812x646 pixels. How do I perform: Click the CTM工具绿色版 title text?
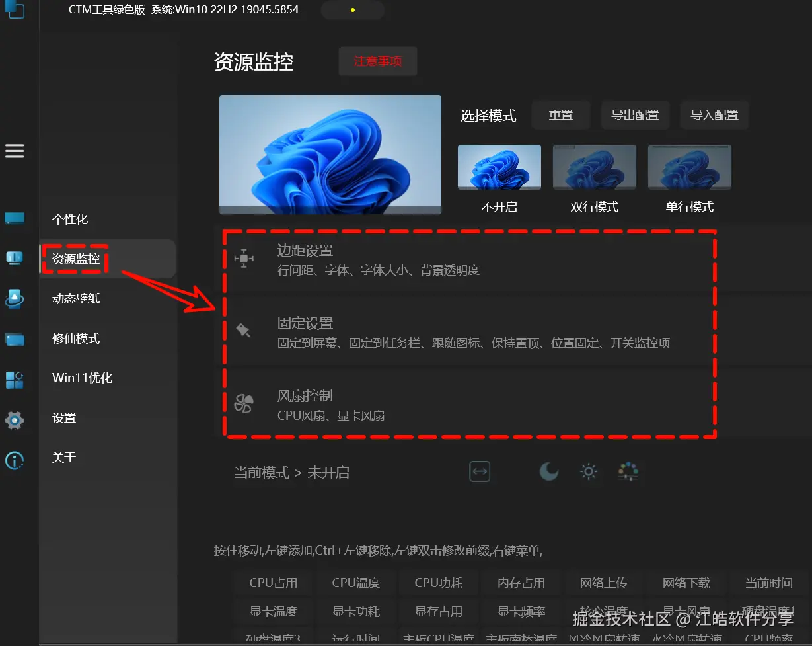click(107, 9)
